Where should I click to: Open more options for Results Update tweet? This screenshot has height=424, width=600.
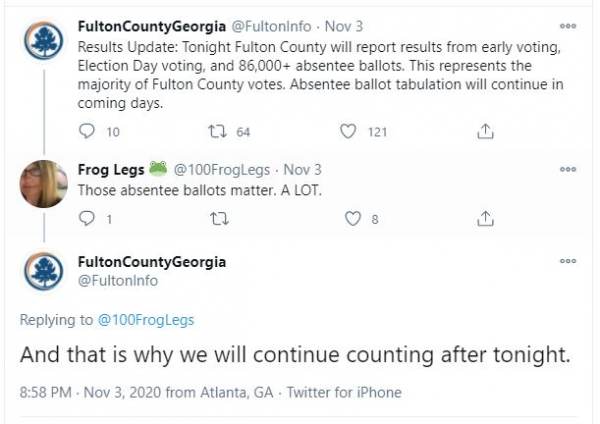(568, 26)
